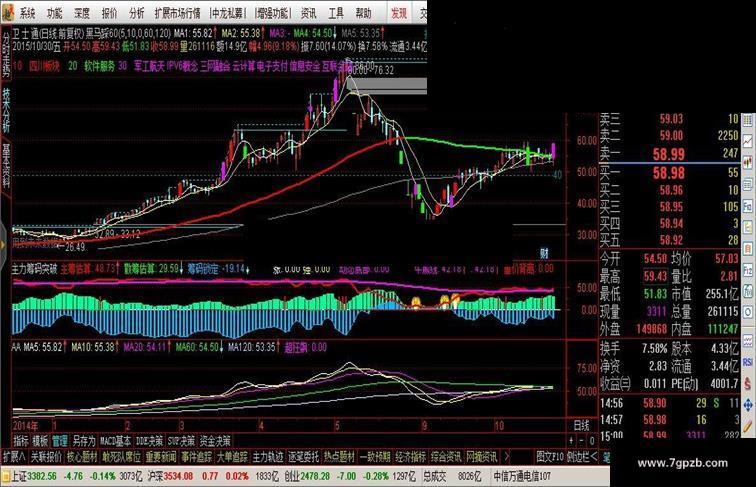The image size is (756, 487).
Task: Click the pencil drawing tool icon
Action: (x=748, y=426)
